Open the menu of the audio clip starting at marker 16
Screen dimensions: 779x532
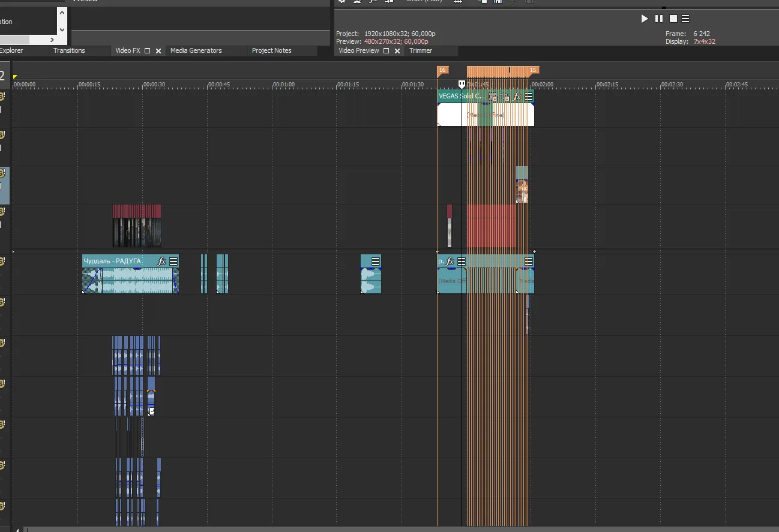[462, 261]
